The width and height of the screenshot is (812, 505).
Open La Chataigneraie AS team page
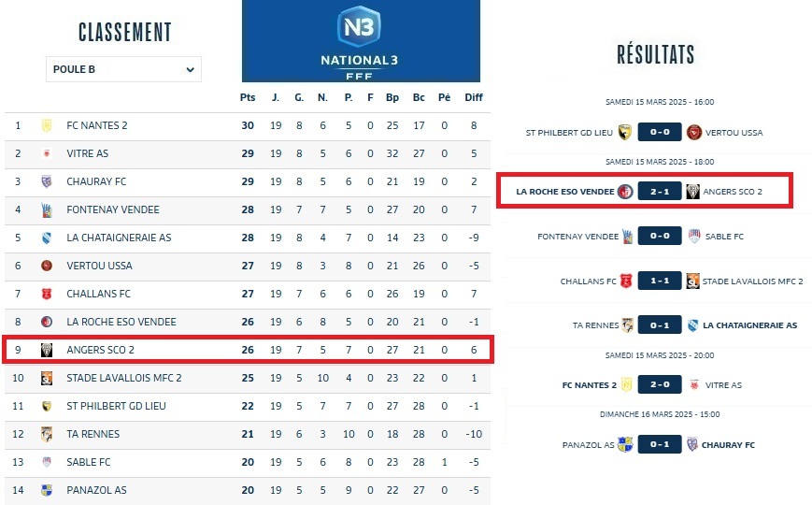119,238
